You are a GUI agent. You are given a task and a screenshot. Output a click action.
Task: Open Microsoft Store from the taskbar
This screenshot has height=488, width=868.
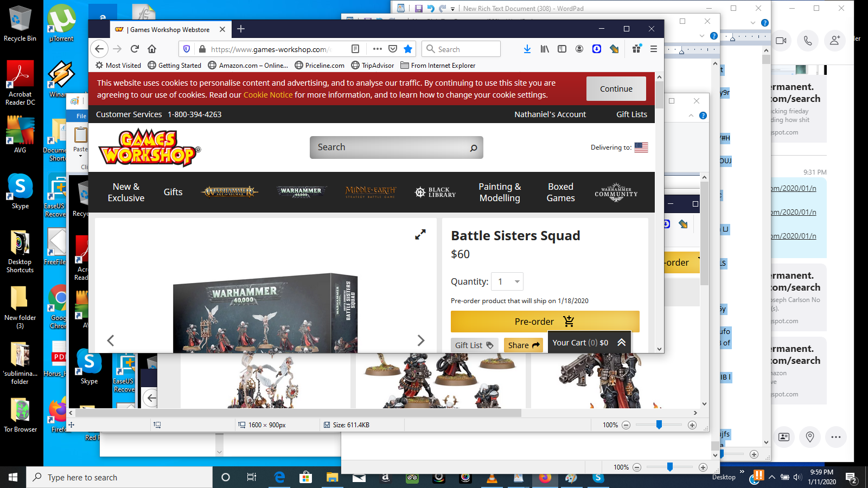(x=306, y=477)
